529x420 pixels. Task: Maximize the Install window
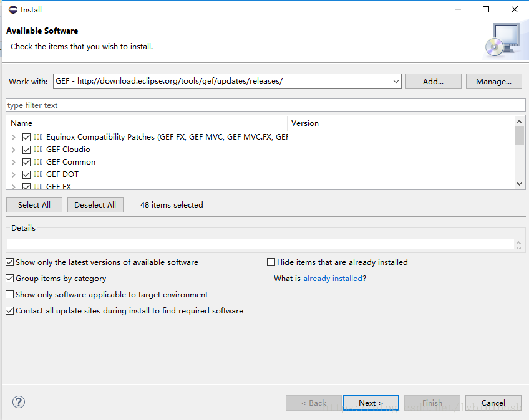[486, 9]
